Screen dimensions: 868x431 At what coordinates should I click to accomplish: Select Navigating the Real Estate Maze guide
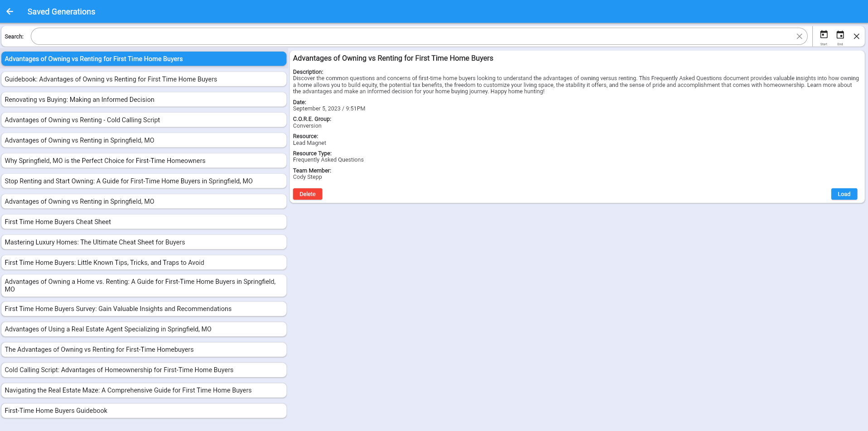(x=144, y=390)
